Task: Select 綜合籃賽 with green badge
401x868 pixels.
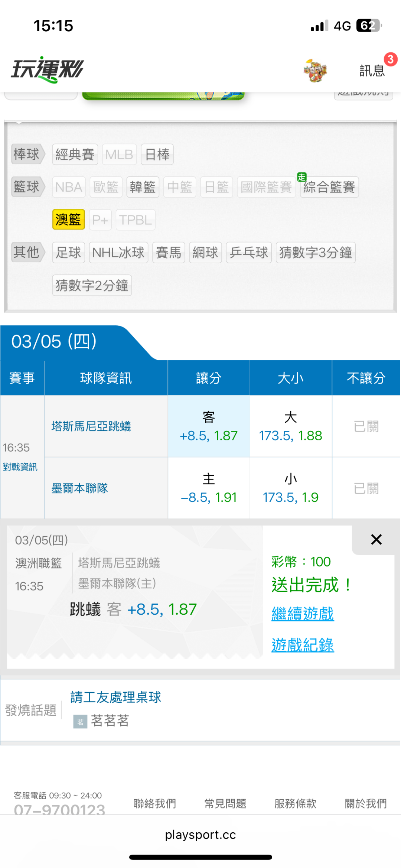Action: 329,187
